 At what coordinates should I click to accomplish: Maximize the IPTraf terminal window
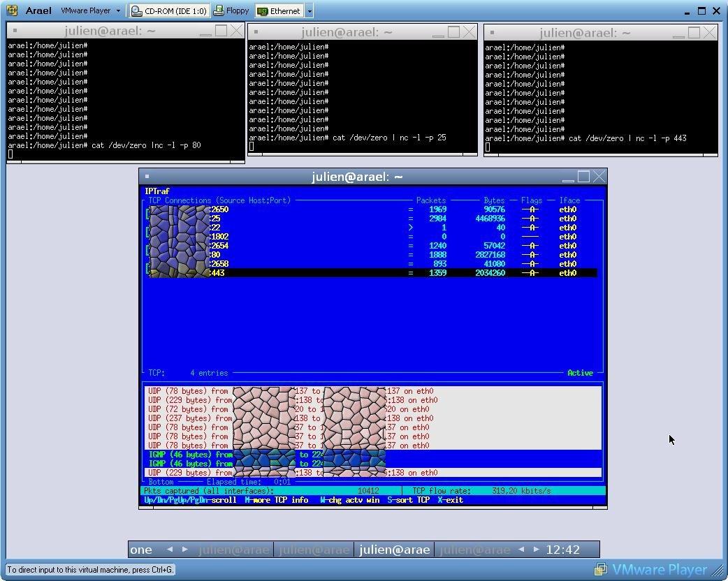(583, 177)
